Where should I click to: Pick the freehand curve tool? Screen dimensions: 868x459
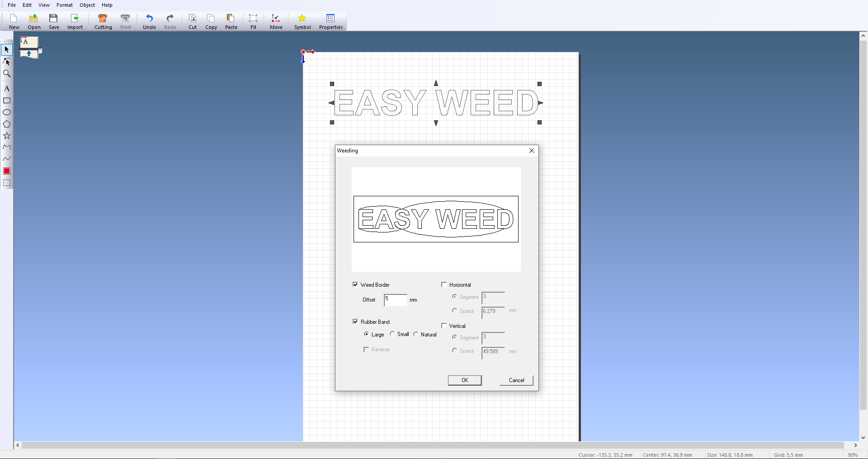point(7,159)
